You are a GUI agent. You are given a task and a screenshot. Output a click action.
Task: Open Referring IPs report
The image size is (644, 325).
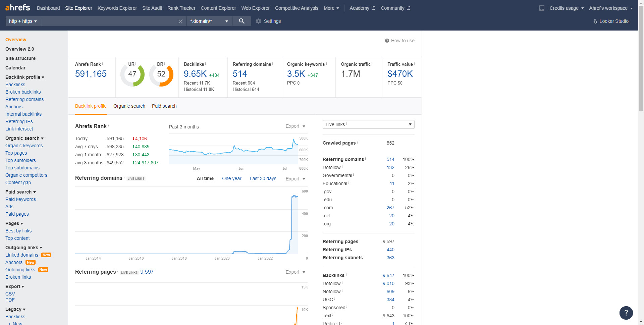19,121
